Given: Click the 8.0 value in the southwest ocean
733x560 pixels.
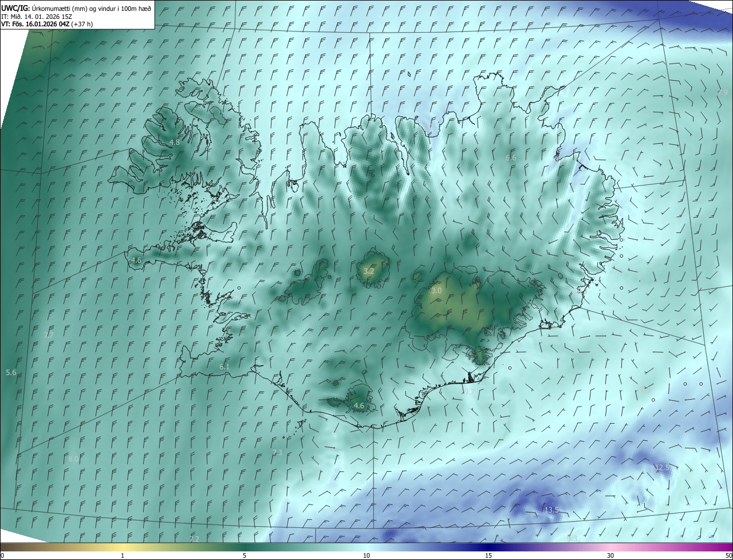Looking at the screenshot, I should tap(73, 459).
